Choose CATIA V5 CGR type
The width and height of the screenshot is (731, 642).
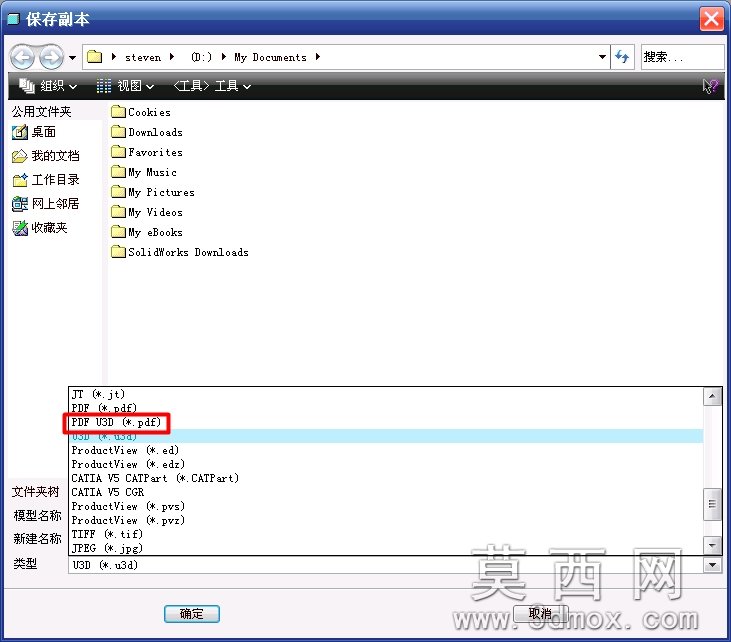[x=386, y=492]
